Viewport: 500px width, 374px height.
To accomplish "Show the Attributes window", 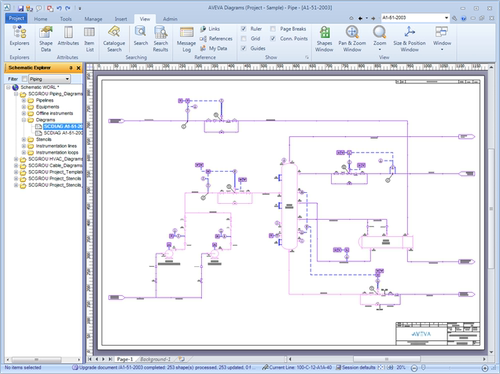I will tap(68, 36).
